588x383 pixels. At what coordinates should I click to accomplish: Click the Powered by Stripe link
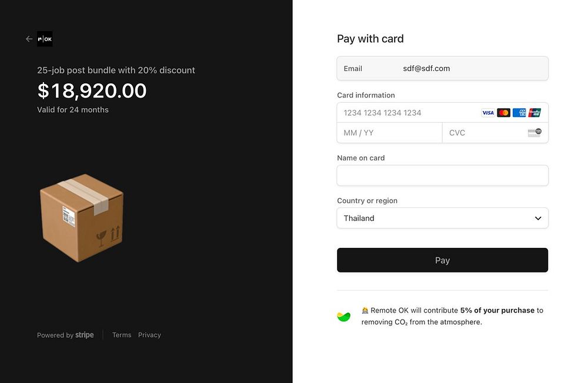[65, 335]
